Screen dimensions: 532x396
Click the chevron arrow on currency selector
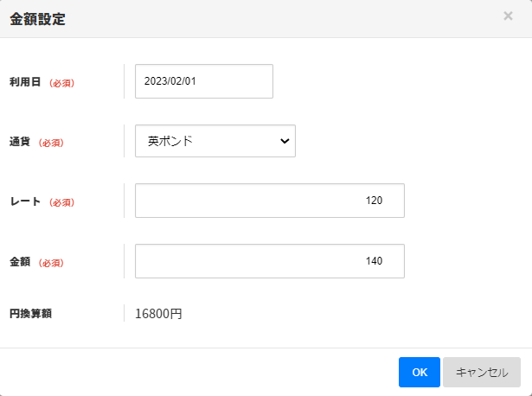coord(285,142)
